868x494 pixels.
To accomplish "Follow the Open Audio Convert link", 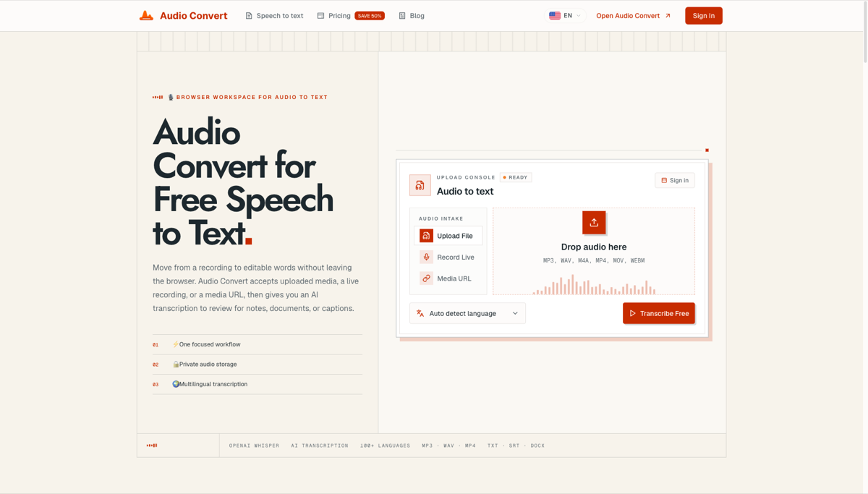I will coord(628,15).
